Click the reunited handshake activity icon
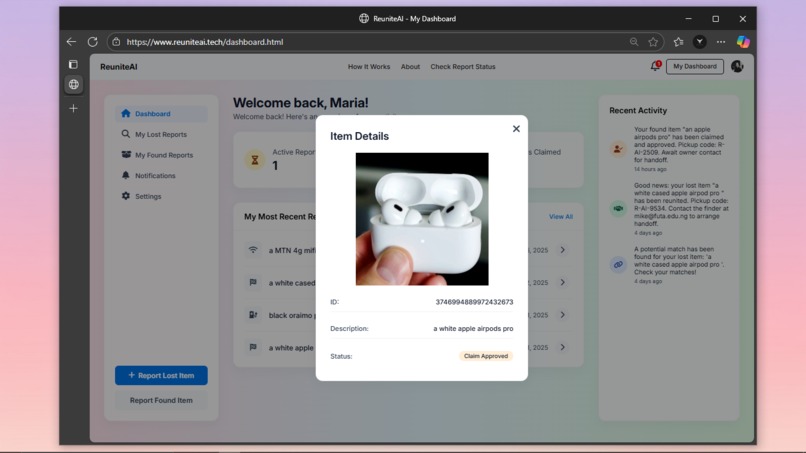Image resolution: width=806 pixels, height=453 pixels. (x=618, y=208)
